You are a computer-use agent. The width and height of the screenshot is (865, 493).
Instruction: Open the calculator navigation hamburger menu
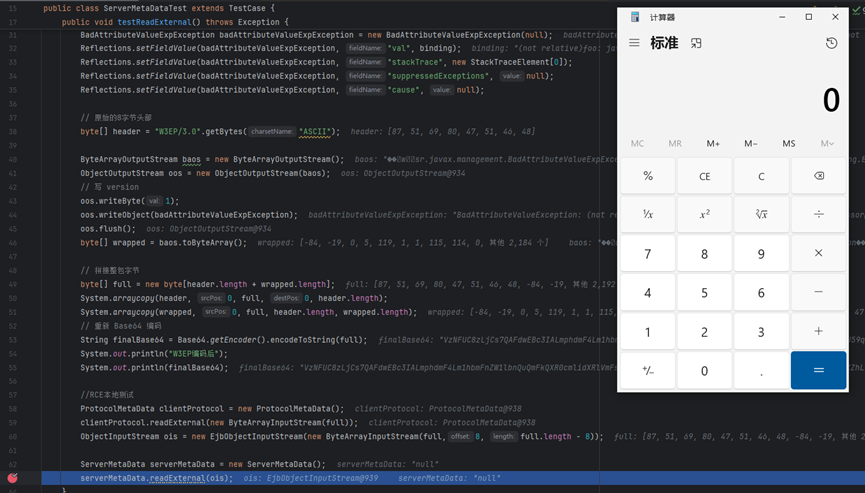tap(634, 43)
